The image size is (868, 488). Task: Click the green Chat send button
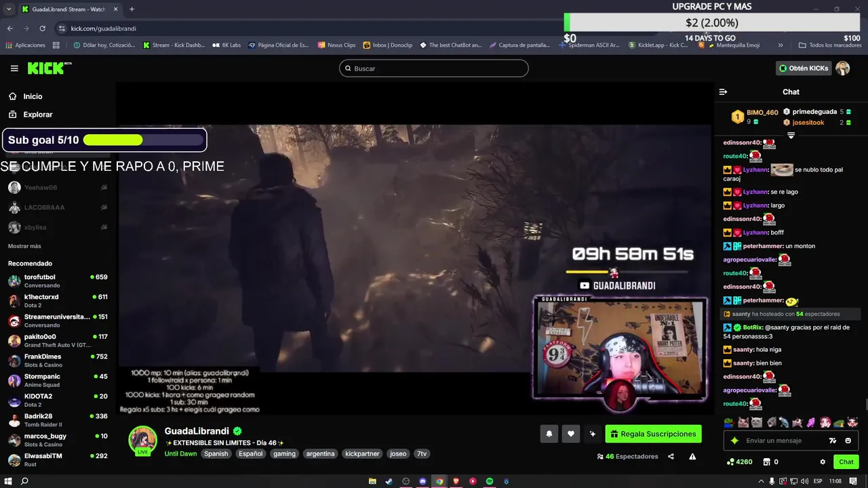point(846,462)
